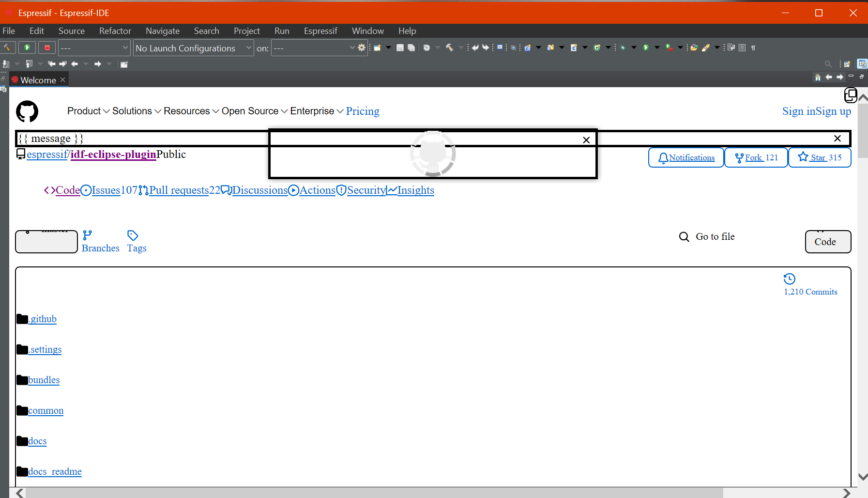Switch to the C/C++ perspective icon
The image size is (868, 498).
[862, 64]
